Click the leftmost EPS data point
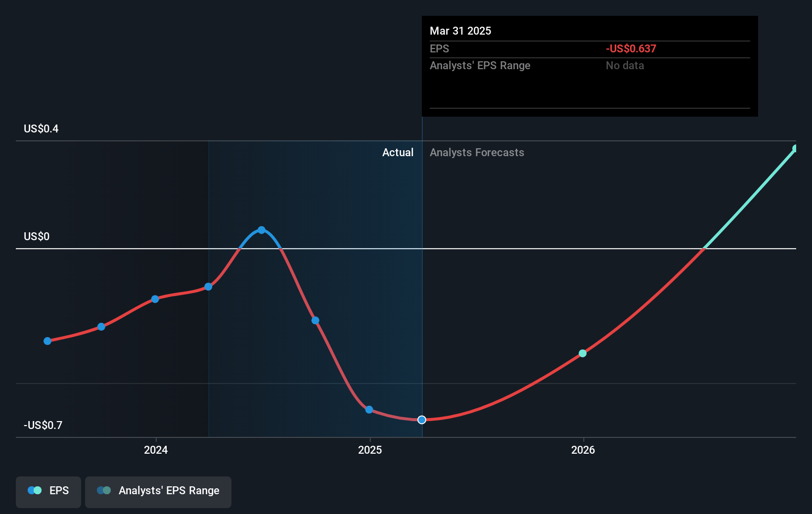This screenshot has height=514, width=812. (x=47, y=341)
